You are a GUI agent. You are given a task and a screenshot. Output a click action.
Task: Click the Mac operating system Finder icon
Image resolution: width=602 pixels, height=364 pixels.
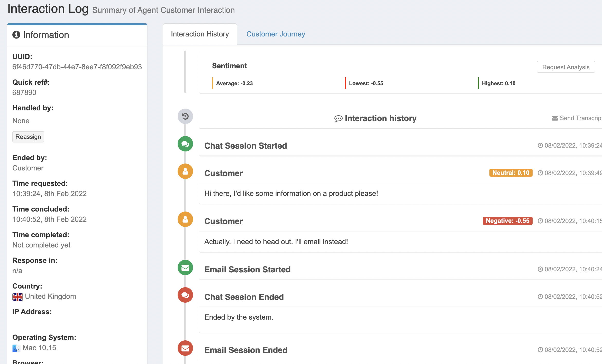[x=16, y=348]
